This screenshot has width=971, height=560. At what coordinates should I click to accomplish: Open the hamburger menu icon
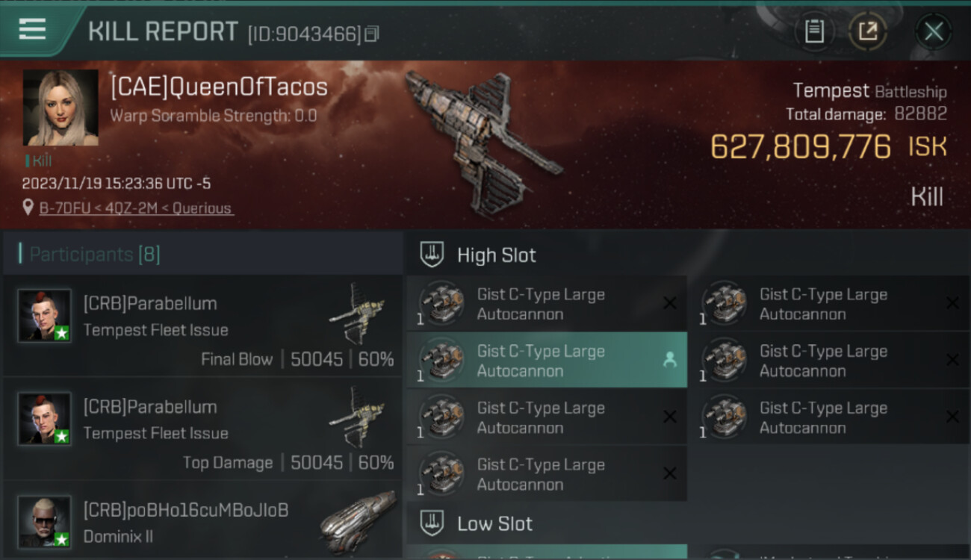click(x=32, y=29)
